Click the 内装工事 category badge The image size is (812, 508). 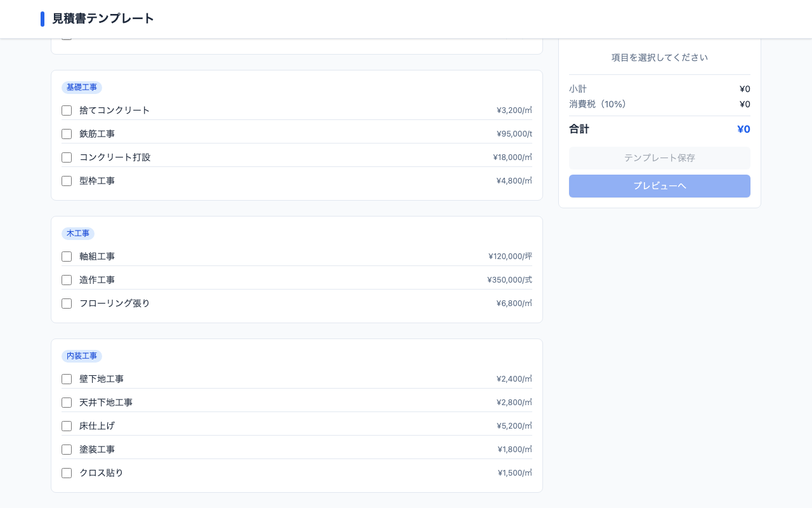click(82, 356)
